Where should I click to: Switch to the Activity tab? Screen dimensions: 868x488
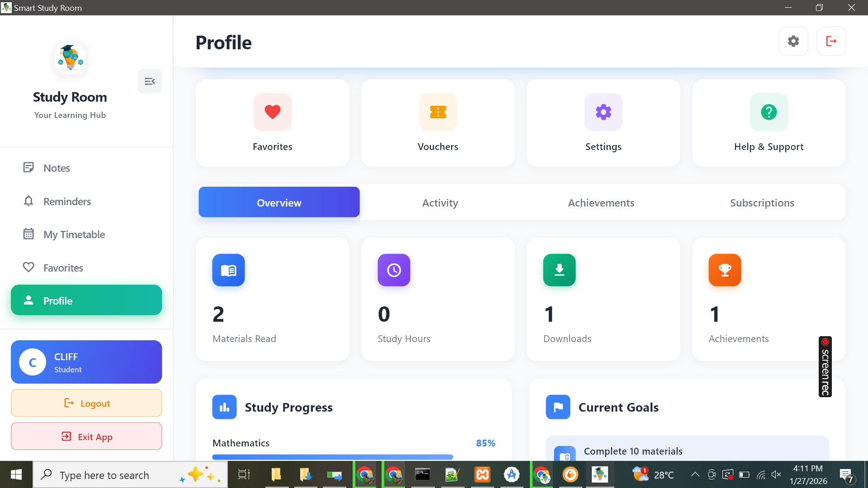439,202
